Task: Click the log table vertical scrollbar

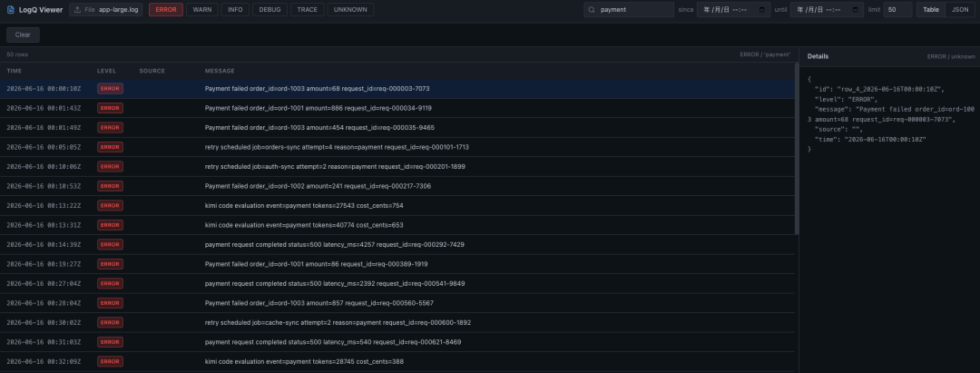Action: (x=797, y=148)
